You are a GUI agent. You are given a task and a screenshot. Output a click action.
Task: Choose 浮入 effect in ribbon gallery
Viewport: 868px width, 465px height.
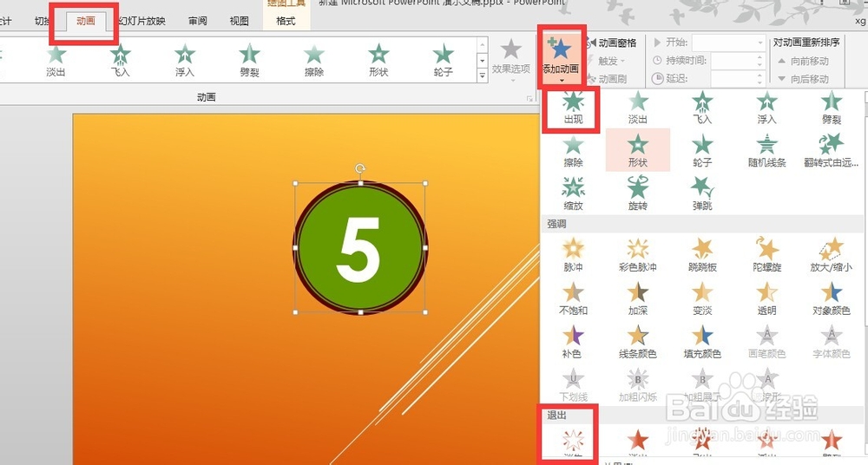[x=185, y=61]
